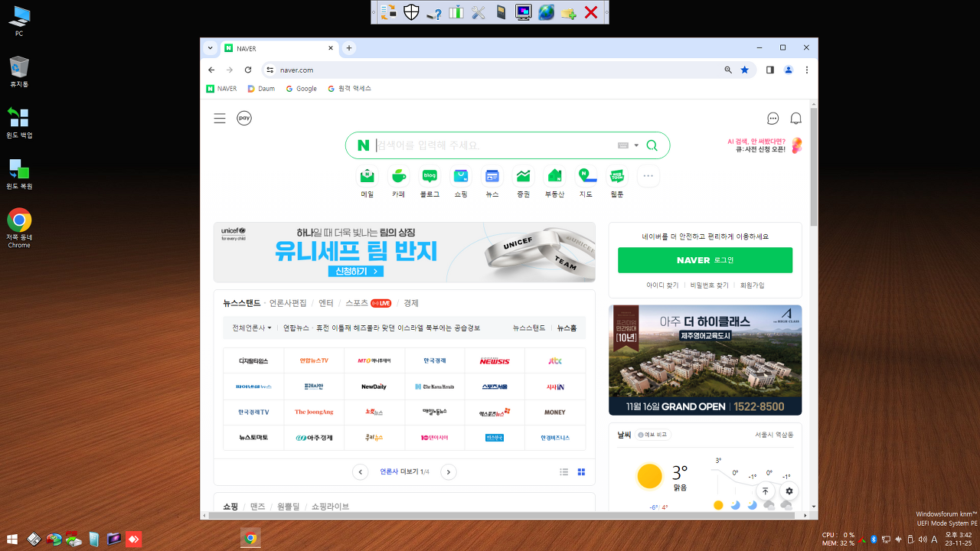This screenshot has width=980, height=551.
Task: Select the 원쁠딜 shopping tab
Action: click(289, 507)
